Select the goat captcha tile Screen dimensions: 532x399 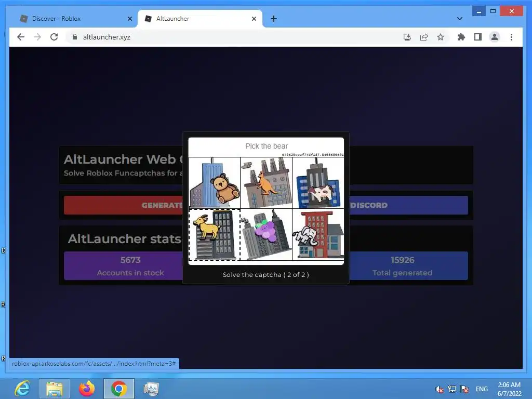pos(215,235)
